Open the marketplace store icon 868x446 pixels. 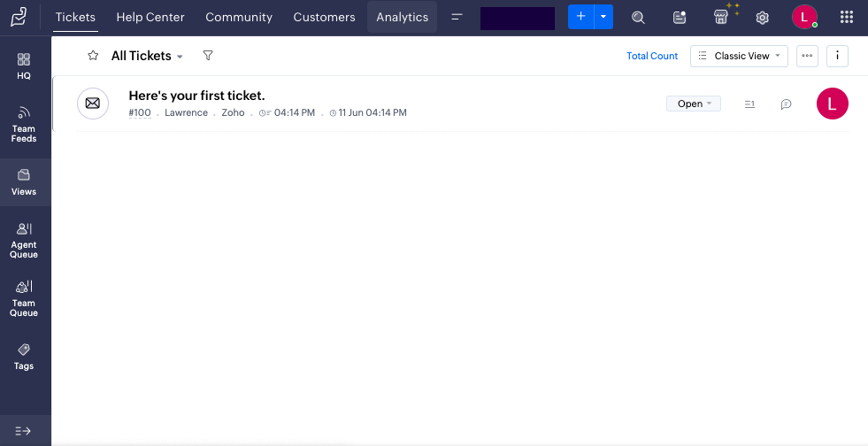tap(721, 17)
